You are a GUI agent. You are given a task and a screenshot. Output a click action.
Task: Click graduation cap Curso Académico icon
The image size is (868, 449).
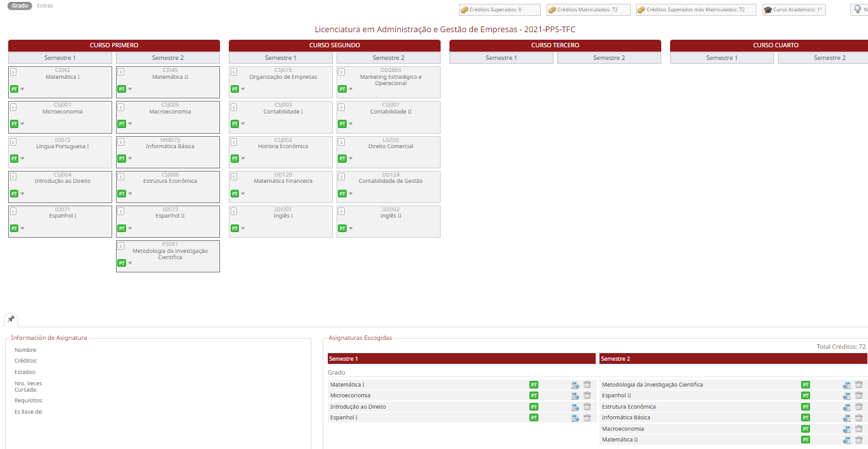[768, 10]
